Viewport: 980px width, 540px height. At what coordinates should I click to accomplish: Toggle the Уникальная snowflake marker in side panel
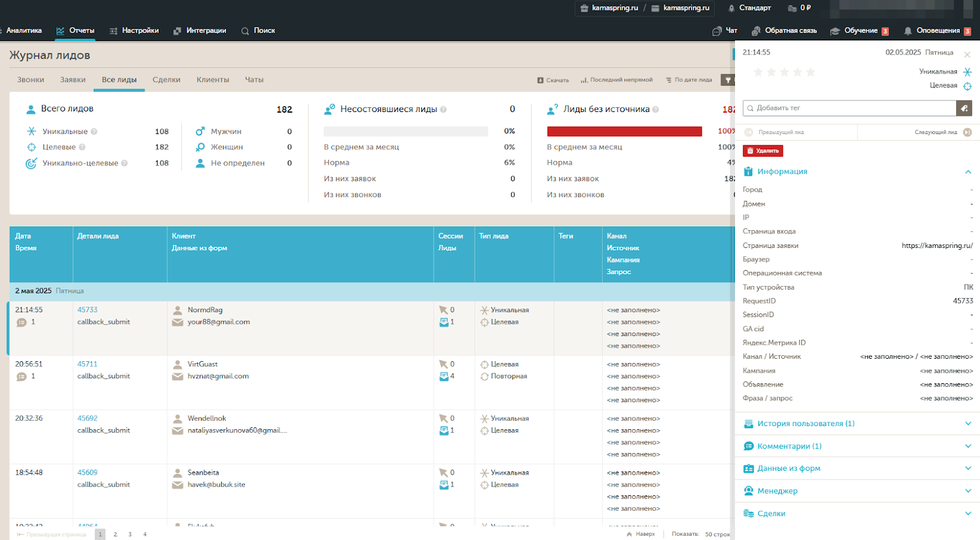point(967,72)
